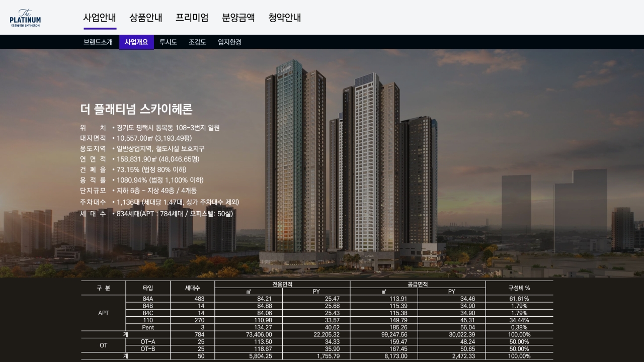Switch to the 입지환경 sub-tab
Screen dimensions: 644x362
(x=229, y=42)
